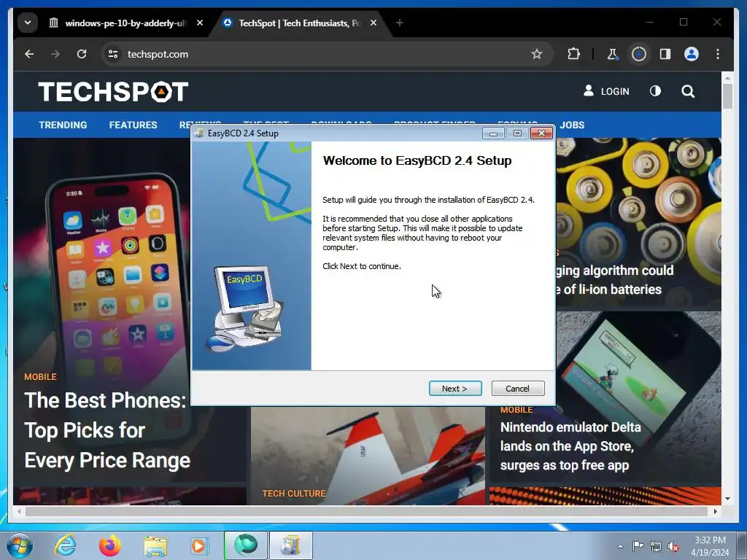The width and height of the screenshot is (747, 560).
Task: Click Next in EasyBCD setup
Action: (x=455, y=389)
